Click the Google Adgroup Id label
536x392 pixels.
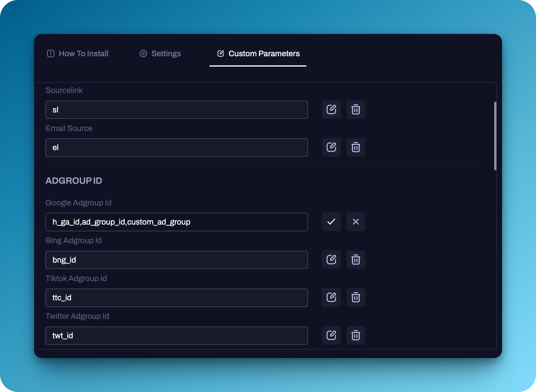[79, 203]
